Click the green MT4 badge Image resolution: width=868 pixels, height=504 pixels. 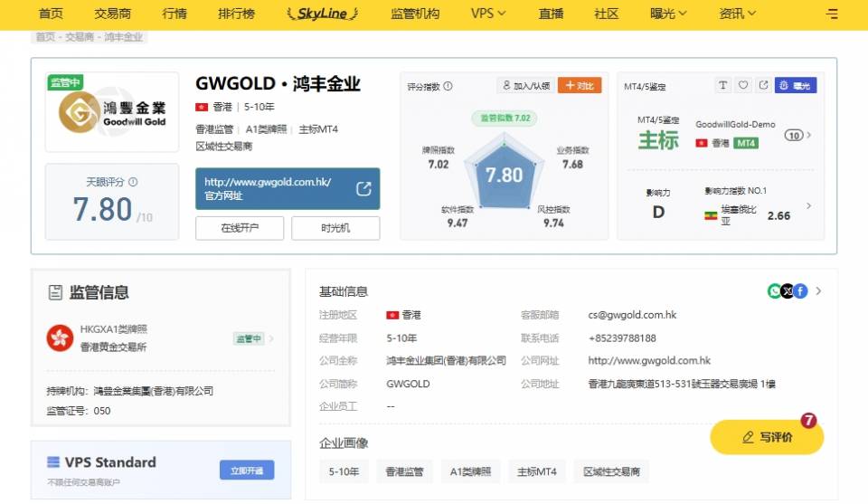click(746, 143)
